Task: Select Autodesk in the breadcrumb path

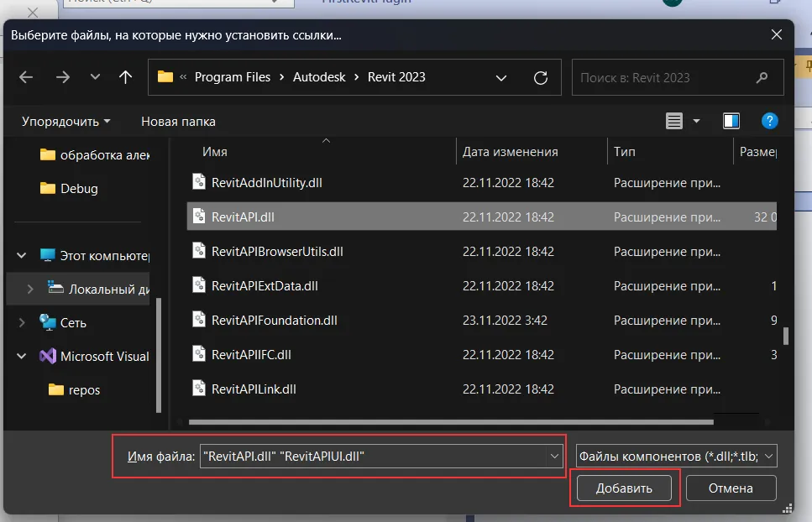Action: point(319,77)
